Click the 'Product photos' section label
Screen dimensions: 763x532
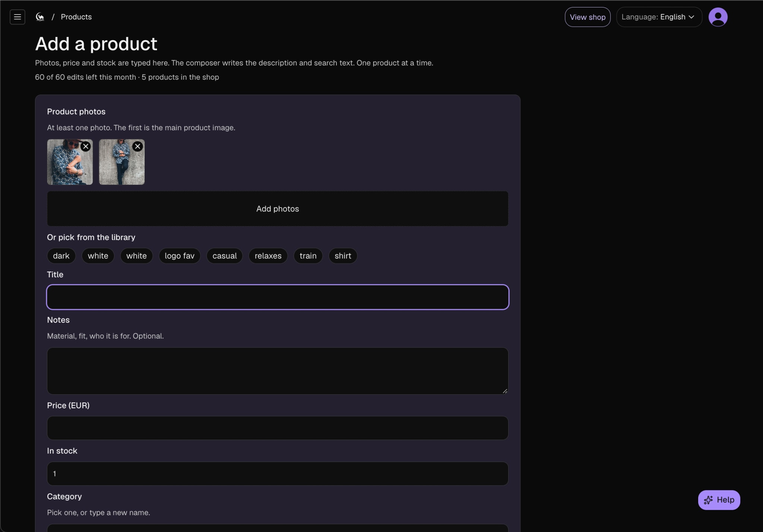[76, 111]
